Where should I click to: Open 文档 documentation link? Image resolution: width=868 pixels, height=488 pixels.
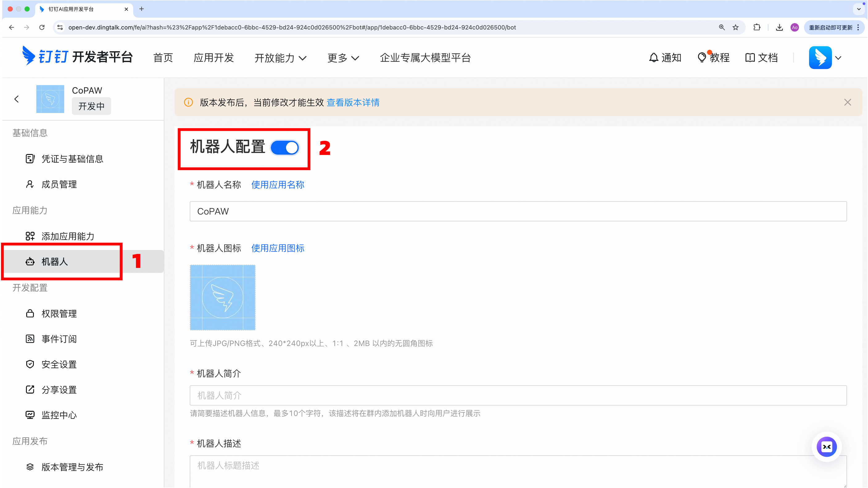[762, 58]
